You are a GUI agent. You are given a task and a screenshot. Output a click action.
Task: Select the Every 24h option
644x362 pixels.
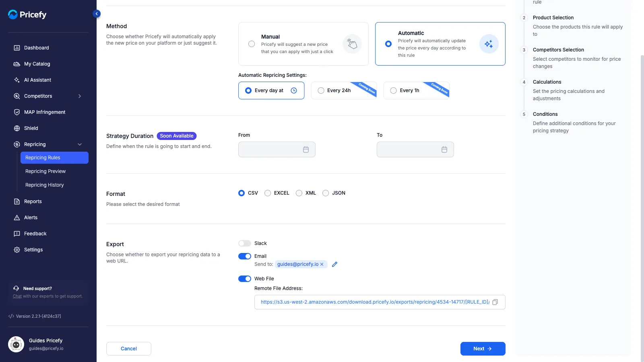point(344,90)
